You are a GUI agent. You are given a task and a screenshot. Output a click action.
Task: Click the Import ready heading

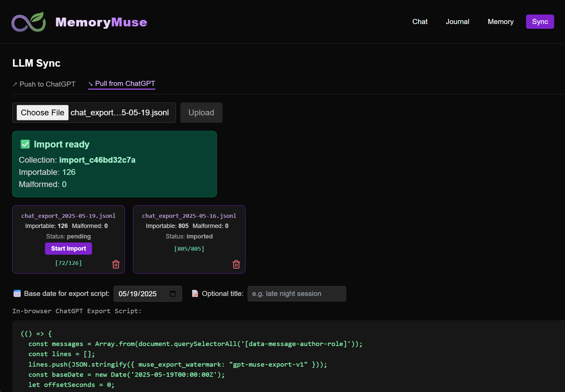pyautogui.click(x=62, y=144)
